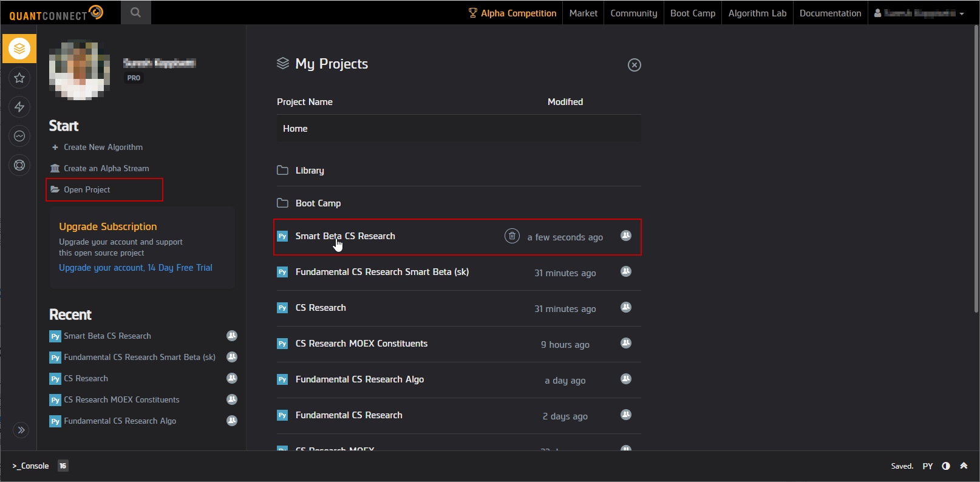
Task: Click the console message count badge 16
Action: click(63, 466)
